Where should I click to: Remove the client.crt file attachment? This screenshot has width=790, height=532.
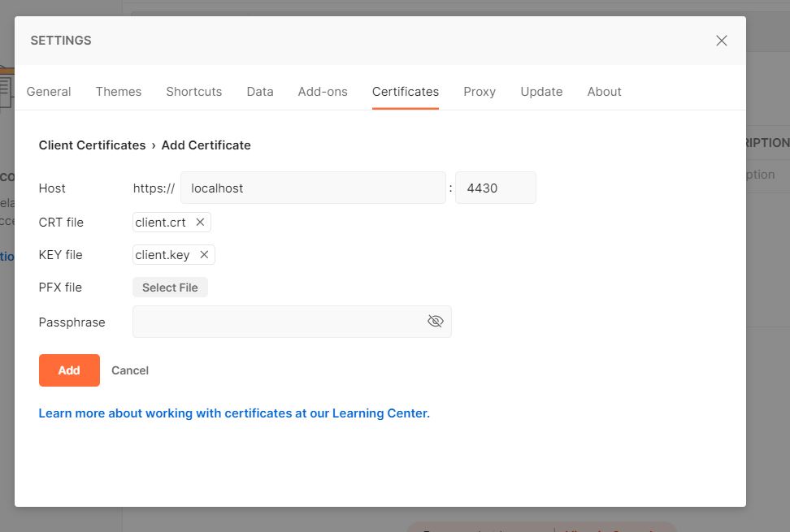(x=200, y=222)
